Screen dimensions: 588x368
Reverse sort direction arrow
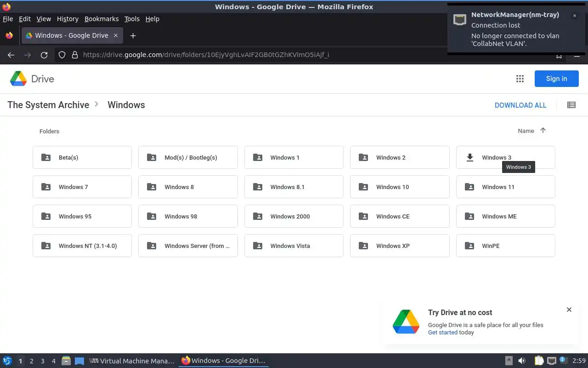(543, 131)
